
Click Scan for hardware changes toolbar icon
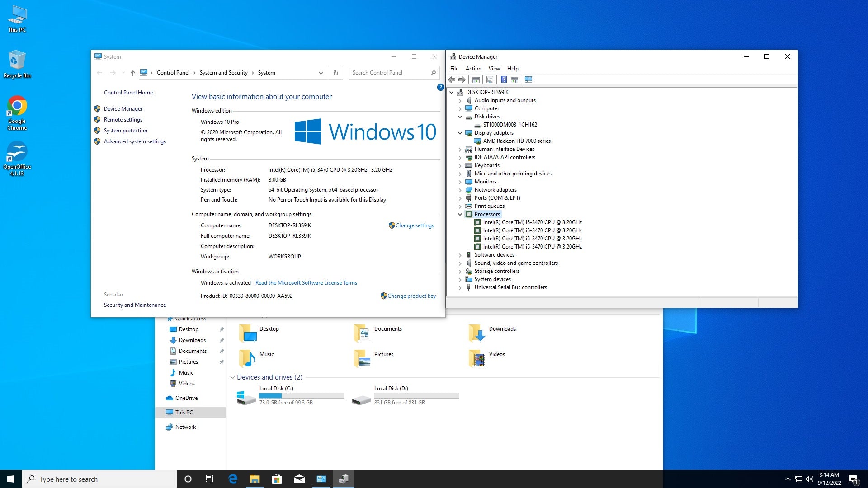pos(528,80)
